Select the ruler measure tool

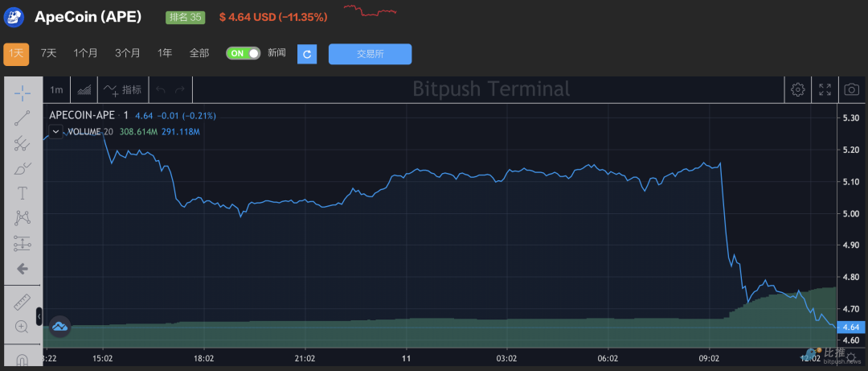[x=23, y=302]
